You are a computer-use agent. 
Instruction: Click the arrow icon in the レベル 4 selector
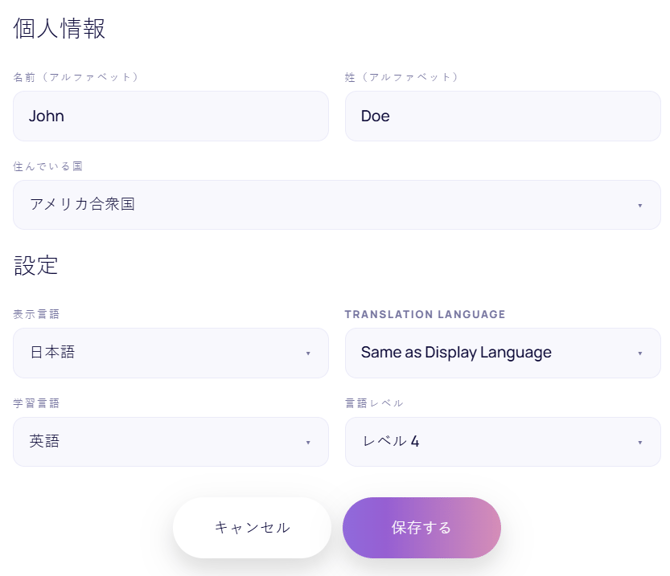[x=640, y=442]
